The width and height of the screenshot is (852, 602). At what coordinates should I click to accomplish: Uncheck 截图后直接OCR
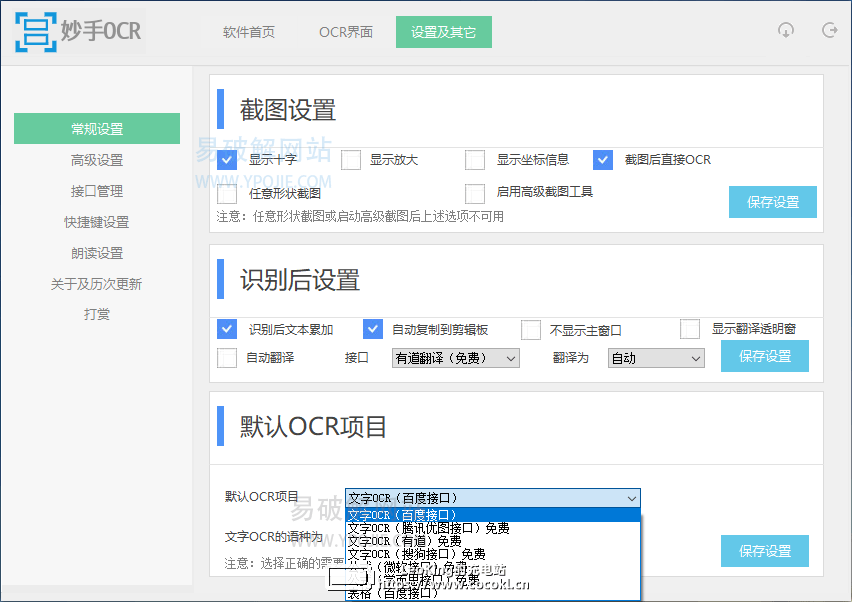pyautogui.click(x=603, y=160)
